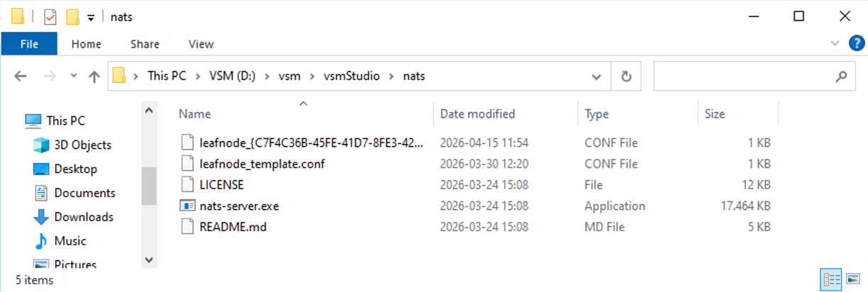Open Customize Quick Access Toolbar dropdown
The image size is (868, 292).
point(91,17)
